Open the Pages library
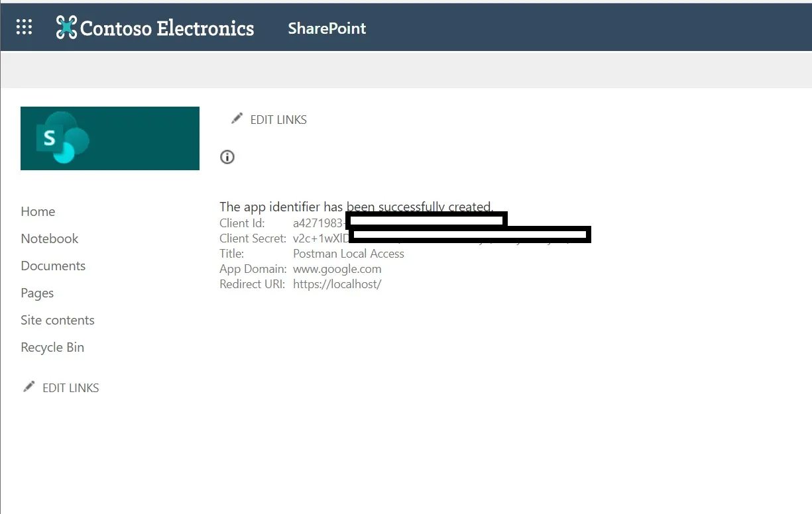Viewport: 812px width, 514px height. [37, 293]
